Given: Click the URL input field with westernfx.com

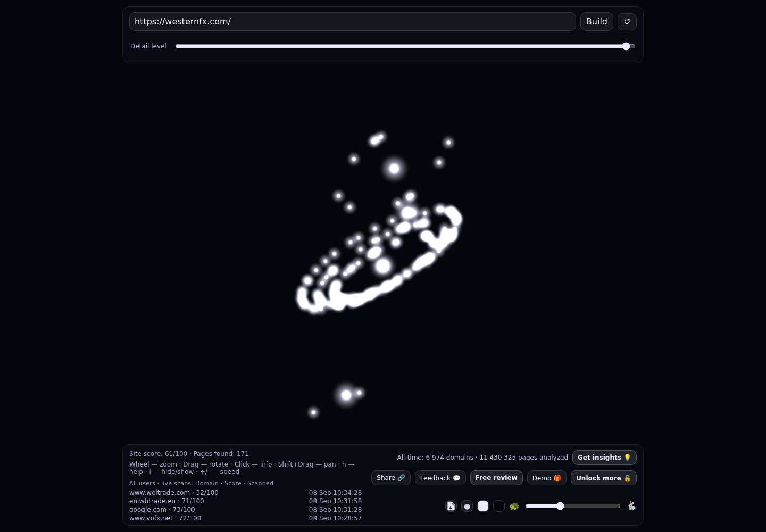Looking at the screenshot, I should click(352, 21).
